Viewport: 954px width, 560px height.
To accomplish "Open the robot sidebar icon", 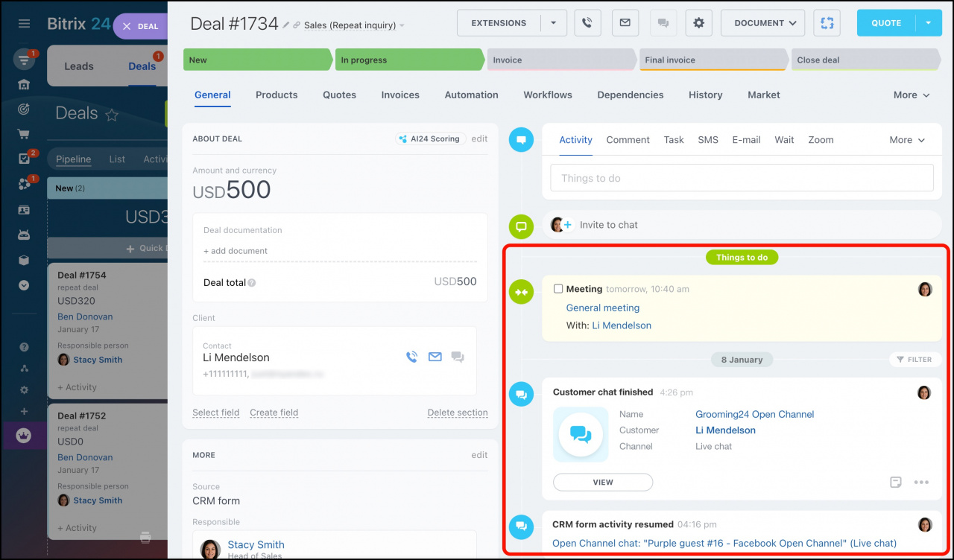I will pos(24,235).
